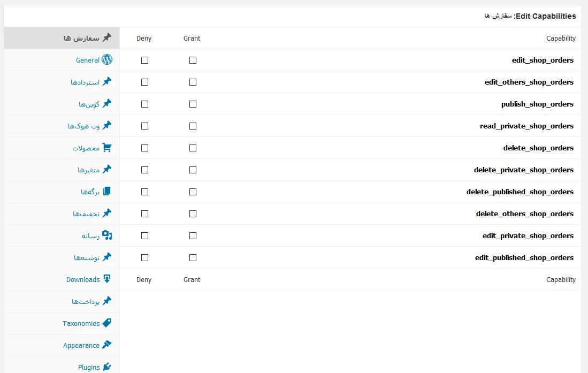
Task: Click the shopping cart icon beside محصولات
Action: tap(107, 148)
